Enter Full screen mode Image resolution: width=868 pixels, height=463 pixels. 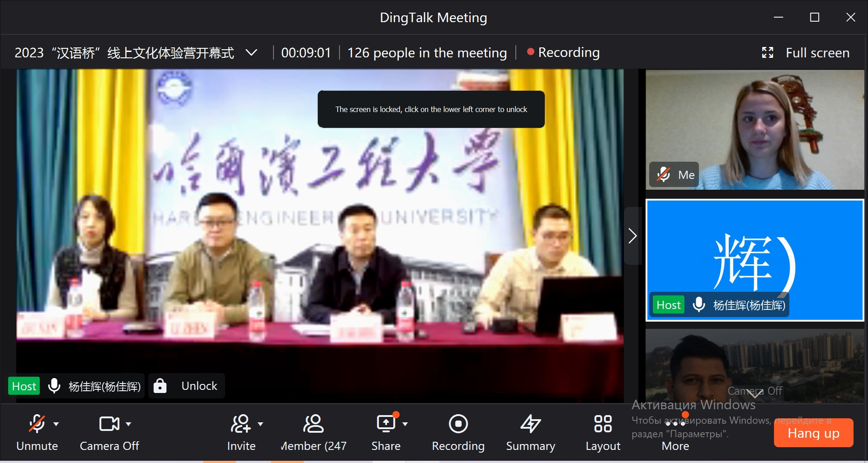pyautogui.click(x=806, y=53)
